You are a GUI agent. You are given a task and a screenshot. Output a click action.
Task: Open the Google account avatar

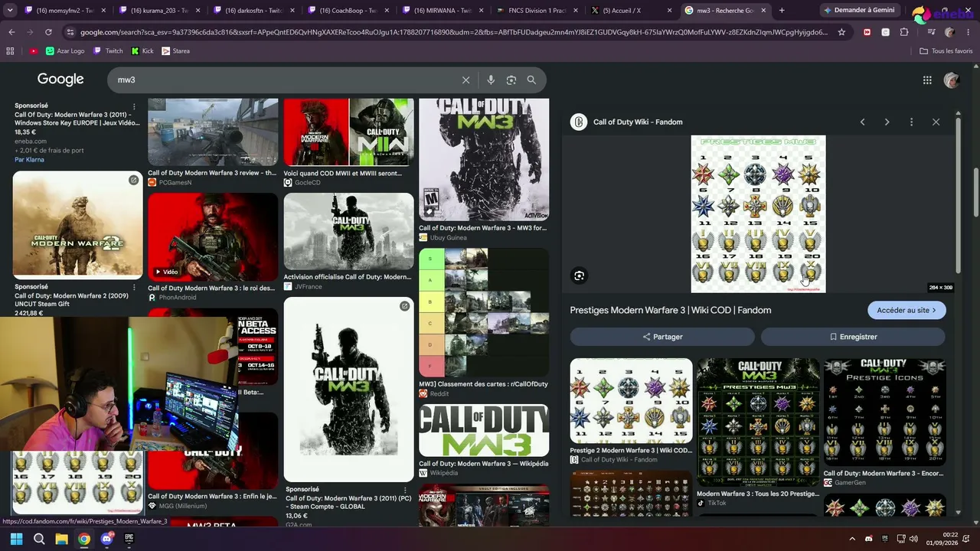click(x=952, y=80)
